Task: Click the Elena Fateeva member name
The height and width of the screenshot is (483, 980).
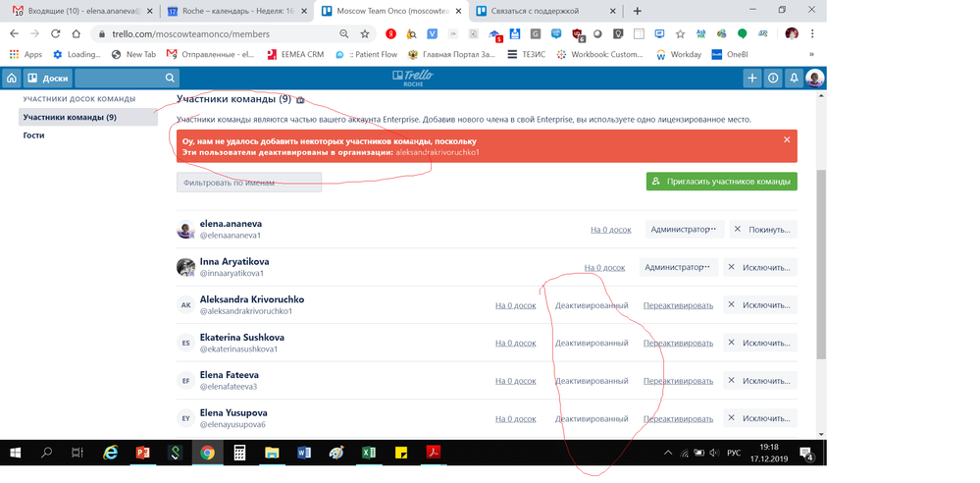Action: 230,375
